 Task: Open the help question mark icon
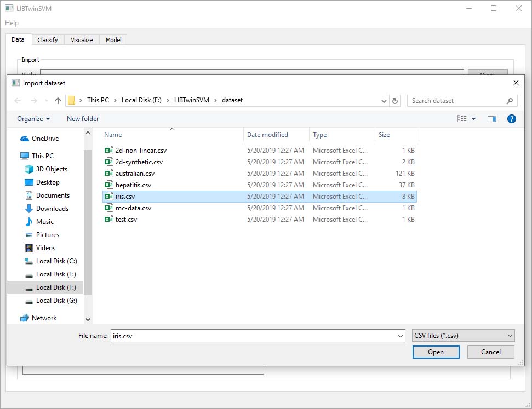coord(511,119)
